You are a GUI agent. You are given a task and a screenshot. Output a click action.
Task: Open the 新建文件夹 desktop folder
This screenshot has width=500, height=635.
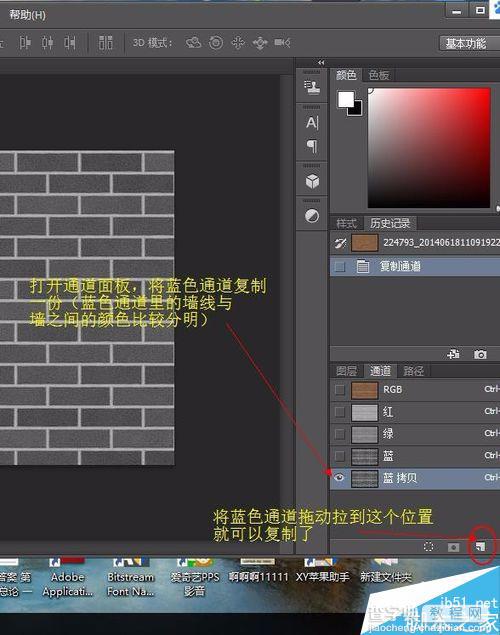point(385,571)
